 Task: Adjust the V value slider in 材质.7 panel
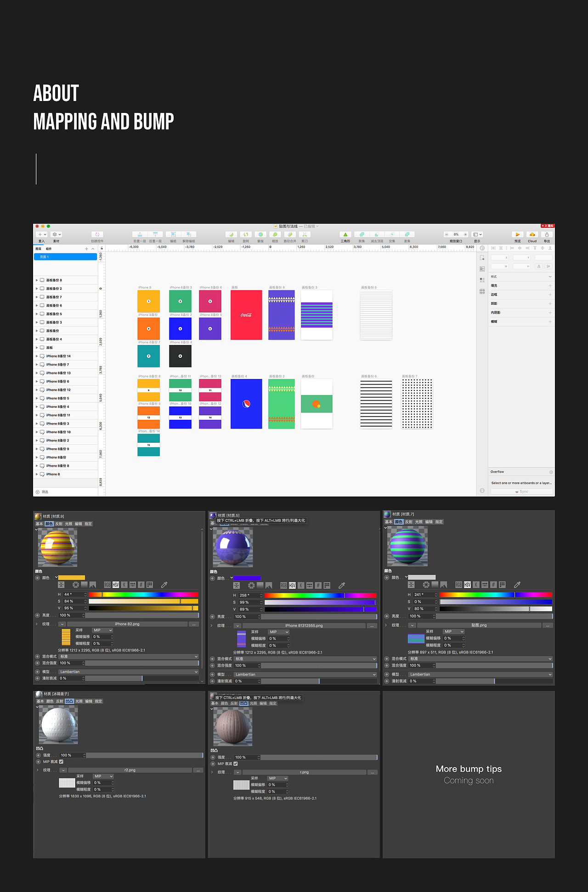(496, 609)
